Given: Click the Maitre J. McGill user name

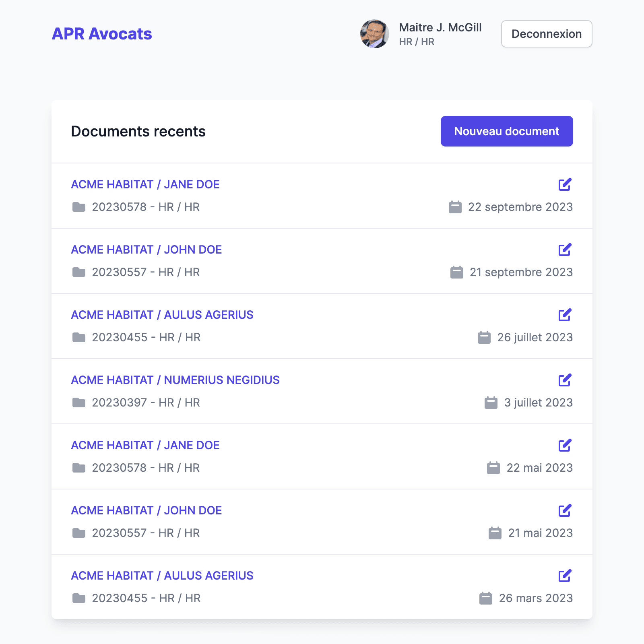Looking at the screenshot, I should tap(440, 27).
